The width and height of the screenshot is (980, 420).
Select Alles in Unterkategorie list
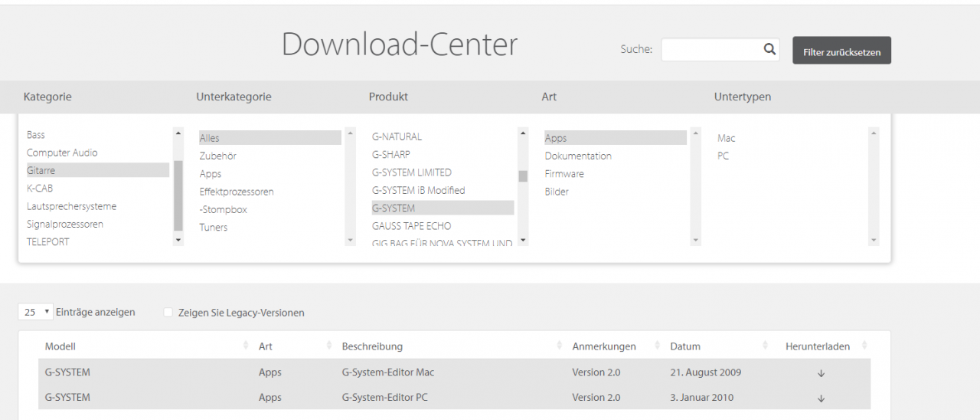click(x=269, y=138)
